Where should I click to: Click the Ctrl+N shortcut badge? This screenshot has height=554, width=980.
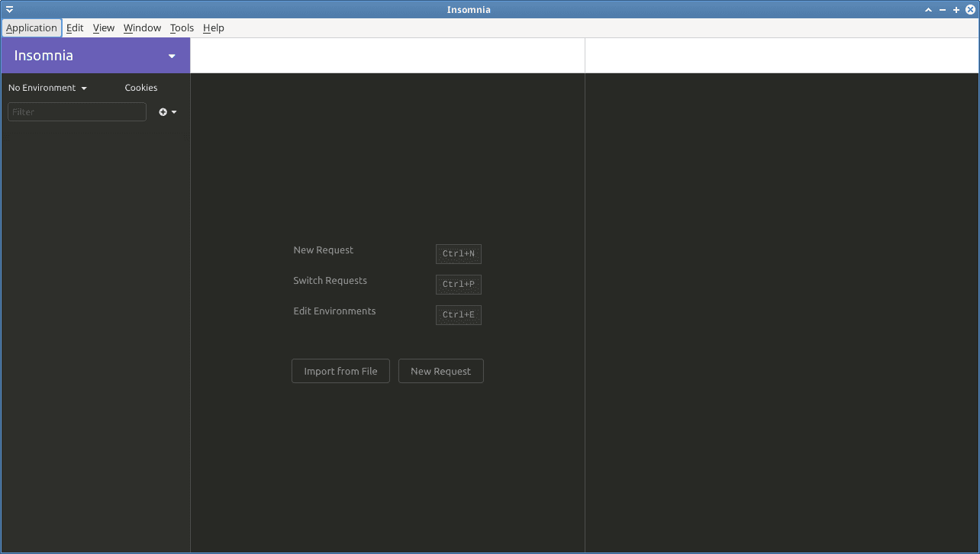(x=458, y=253)
